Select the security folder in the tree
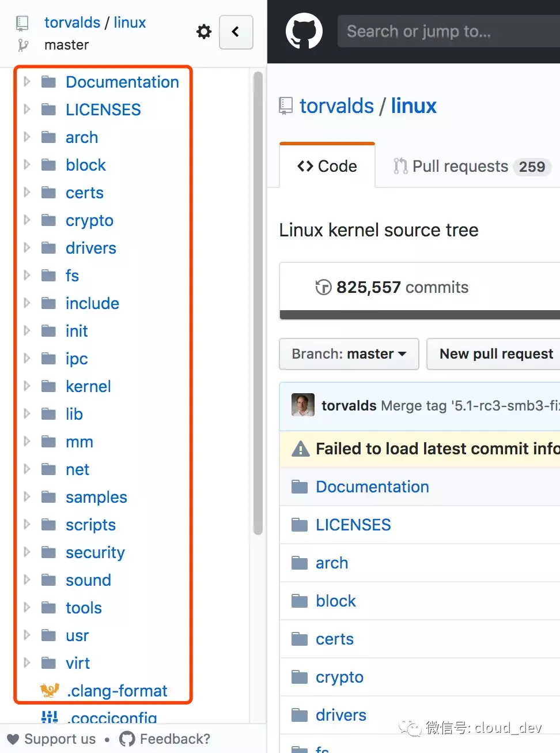Screen dimensions: 560x753 pos(95,552)
